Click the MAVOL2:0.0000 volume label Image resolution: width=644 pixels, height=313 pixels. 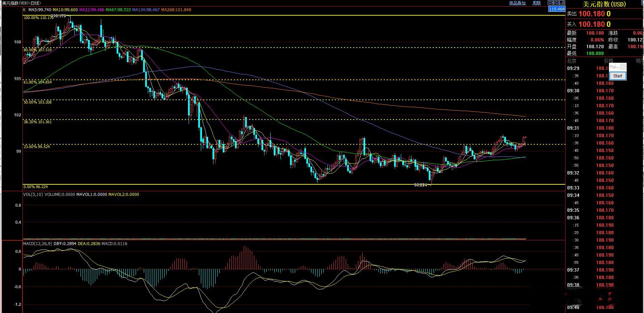pos(124,195)
